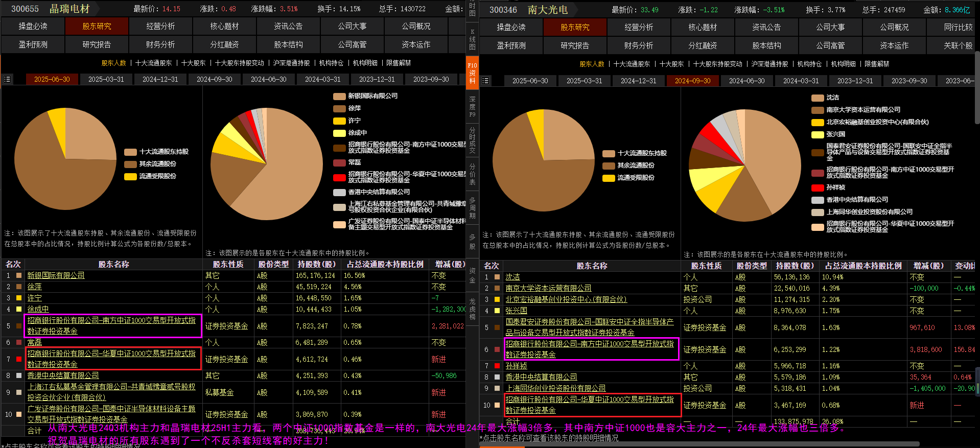Open 经营分析 in 晶瑞电材 panel
Image resolution: width=980 pixels, height=448 pixels.
click(160, 26)
